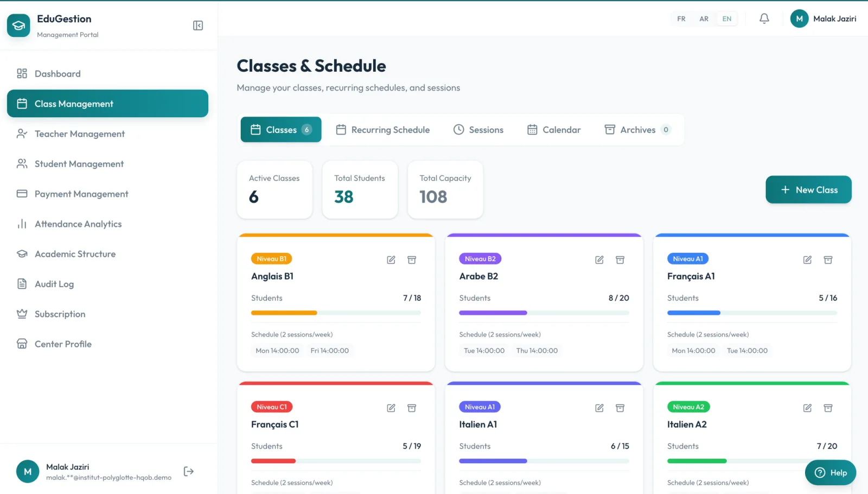Image resolution: width=868 pixels, height=494 pixels.
Task: Click the 8 / 20 student count
Action: [619, 298]
